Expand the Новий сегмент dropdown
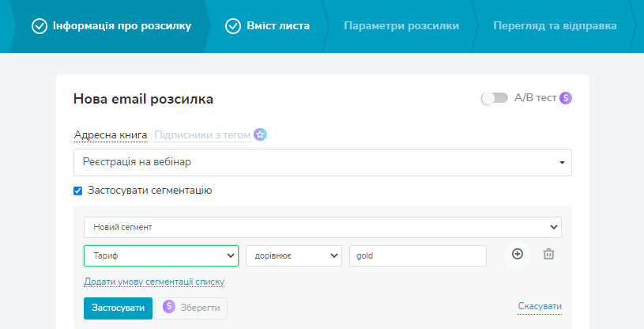The width and height of the screenshot is (644, 329). (322, 228)
